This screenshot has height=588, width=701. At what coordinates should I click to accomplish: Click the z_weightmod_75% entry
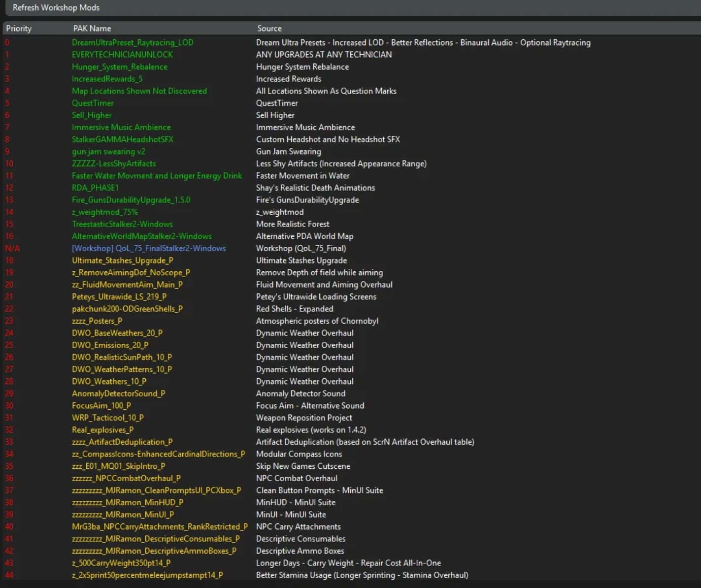(104, 212)
